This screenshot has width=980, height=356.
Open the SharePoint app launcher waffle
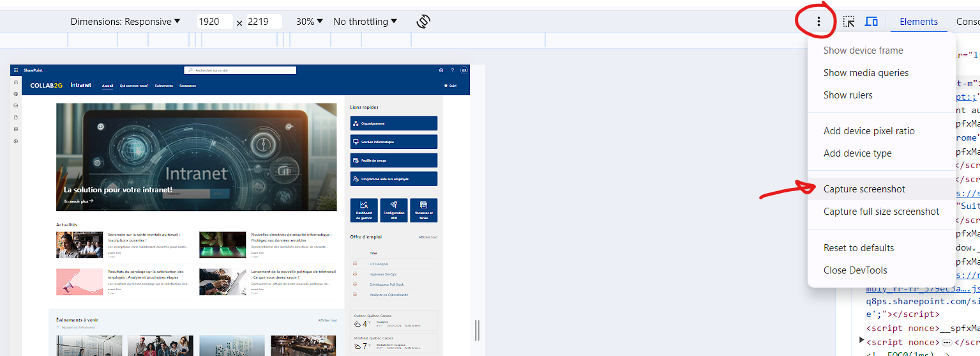click(16, 70)
